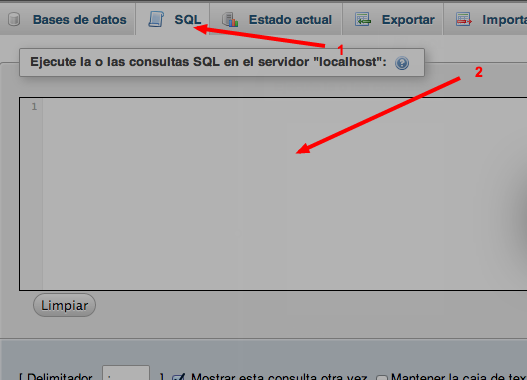527x380 pixels.
Task: Toggle Mostrar esta consulta otra vez checkbox
Action: [x=178, y=377]
